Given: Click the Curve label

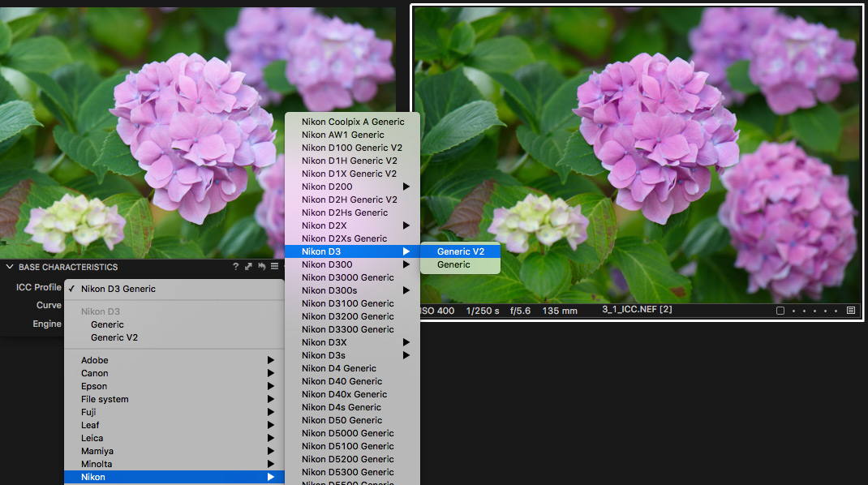Looking at the screenshot, I should tap(49, 305).
